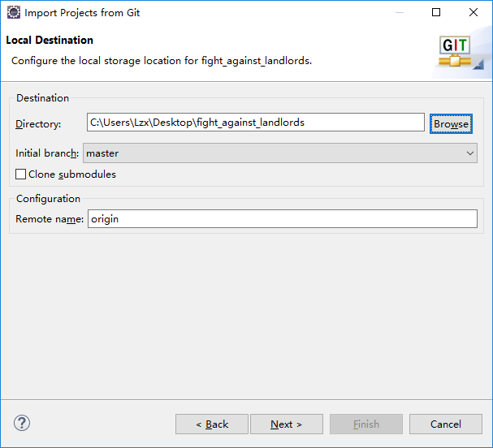Click the Configuration group title
493x448 pixels.
[49, 199]
